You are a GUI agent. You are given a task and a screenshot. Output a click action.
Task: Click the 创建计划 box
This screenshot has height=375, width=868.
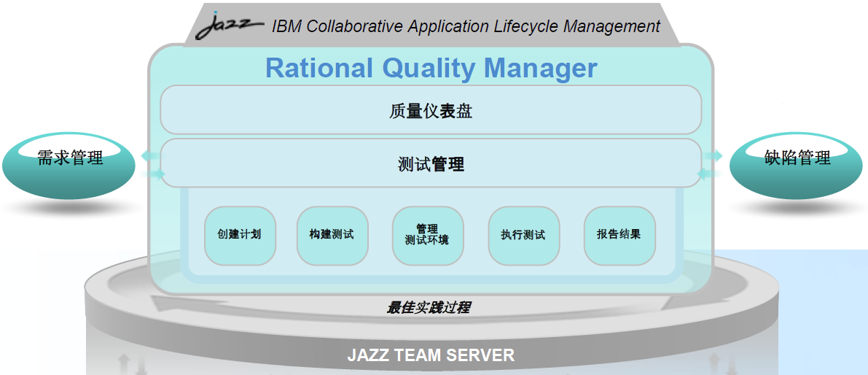(x=240, y=236)
